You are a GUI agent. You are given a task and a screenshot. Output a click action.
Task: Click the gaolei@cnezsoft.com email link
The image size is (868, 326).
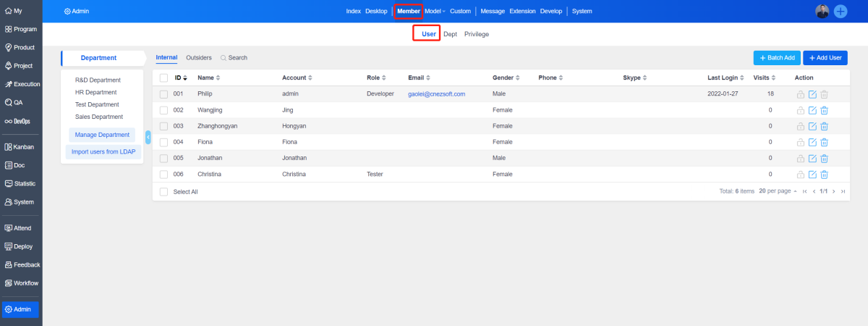(x=436, y=94)
